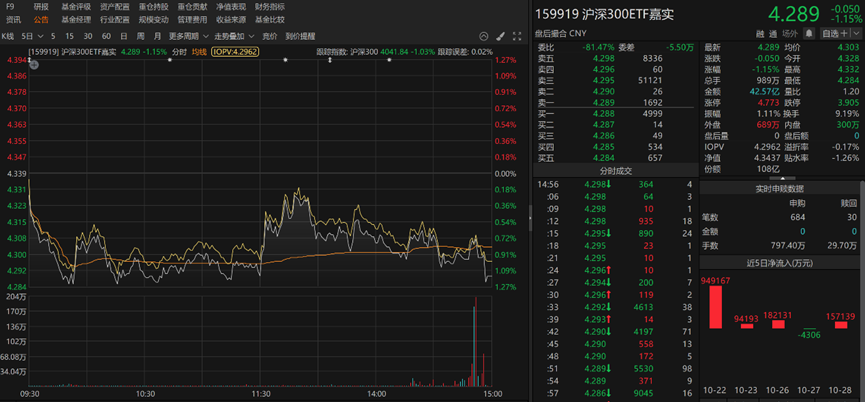Screen dimensions: 865x402
Task: Click the collapse-up circle icon in the chart toolbar
Action: (484, 36)
